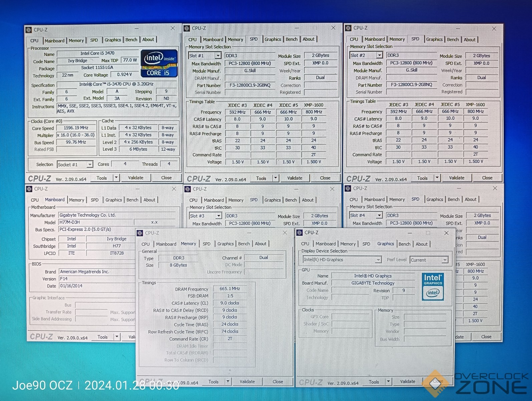Open Tools dropdown arrow in DRAM Timings window
Image resolution: width=532 pixels, height=401 pixels.
tap(228, 381)
